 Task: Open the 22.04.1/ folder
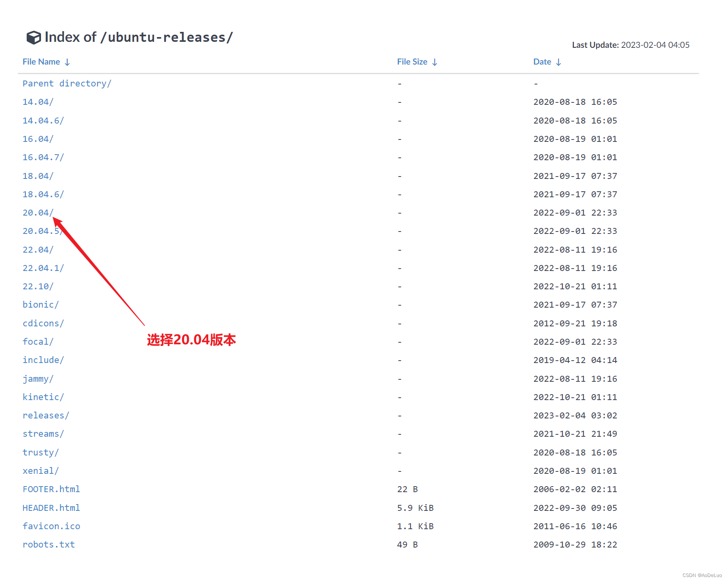(43, 268)
